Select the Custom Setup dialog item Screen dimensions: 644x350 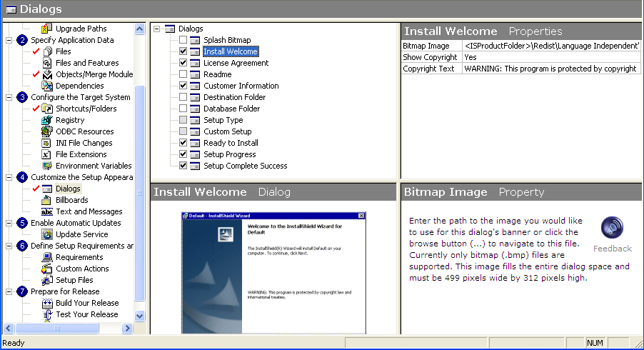pos(228,131)
